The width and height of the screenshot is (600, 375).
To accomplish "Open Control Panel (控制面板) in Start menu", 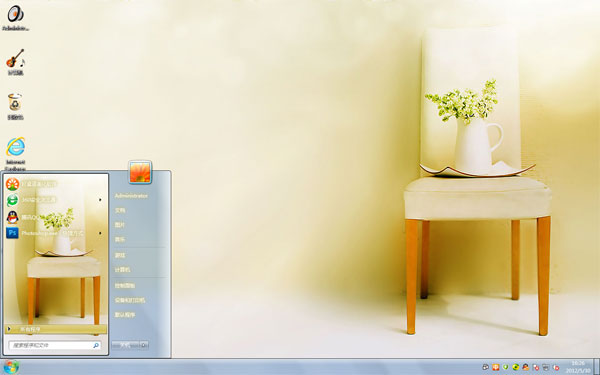I will (125, 285).
